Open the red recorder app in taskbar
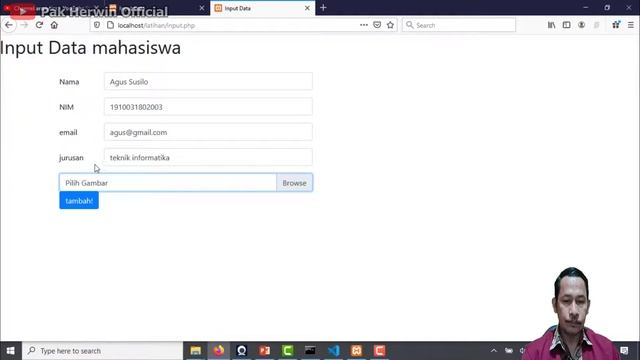The height and width of the screenshot is (360, 640). coord(380,351)
